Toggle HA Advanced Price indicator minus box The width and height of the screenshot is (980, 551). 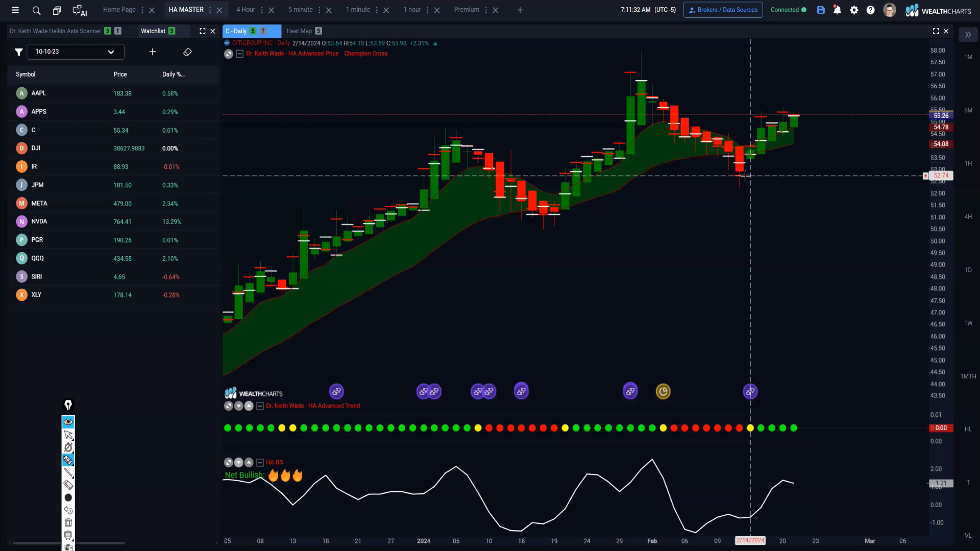coord(239,54)
